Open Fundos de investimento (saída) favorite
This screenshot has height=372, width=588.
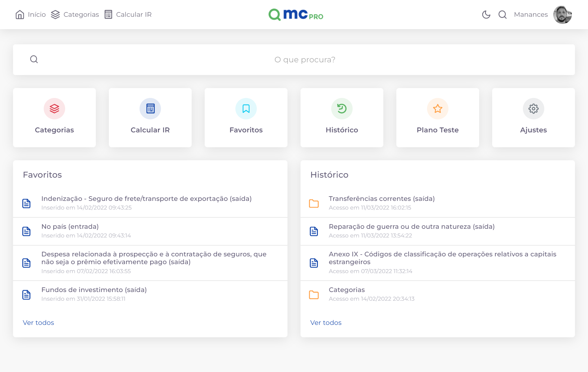pyautogui.click(x=94, y=290)
